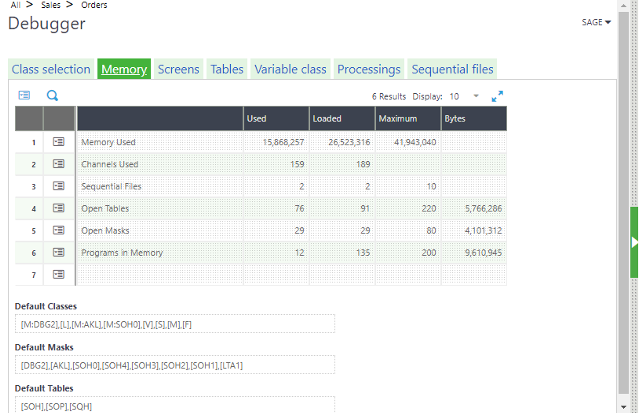Open the Variable class tab

(x=290, y=69)
